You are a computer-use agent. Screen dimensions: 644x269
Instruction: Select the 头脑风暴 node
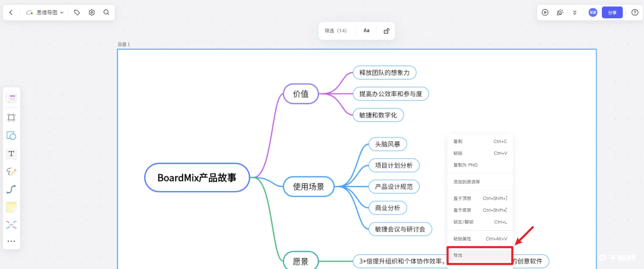pos(388,144)
